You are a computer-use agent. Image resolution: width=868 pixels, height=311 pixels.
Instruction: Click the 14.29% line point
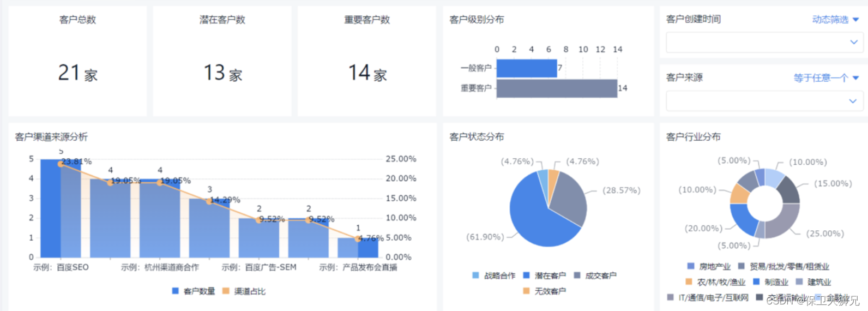click(x=209, y=201)
